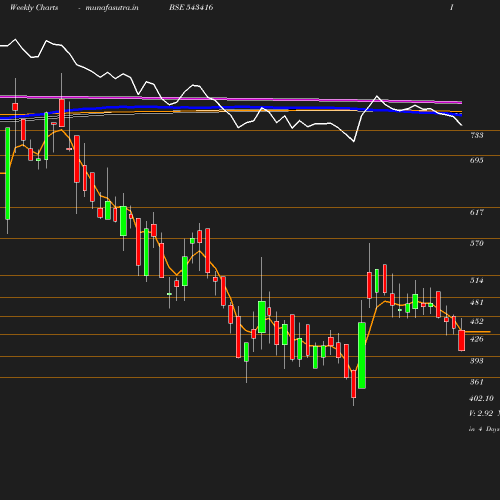Click the 617 price axis label
Screen dimensions: 500x500
point(477,212)
